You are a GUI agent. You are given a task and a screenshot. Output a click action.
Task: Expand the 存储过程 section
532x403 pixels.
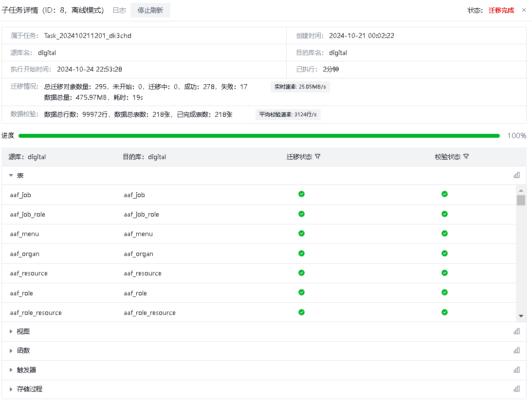(x=11, y=389)
